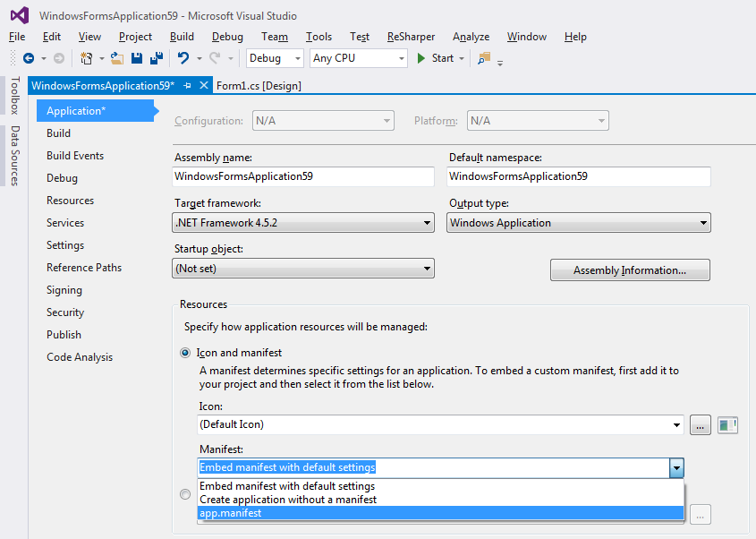756x539 pixels.
Task: Go to the Security properties page
Action: click(65, 312)
